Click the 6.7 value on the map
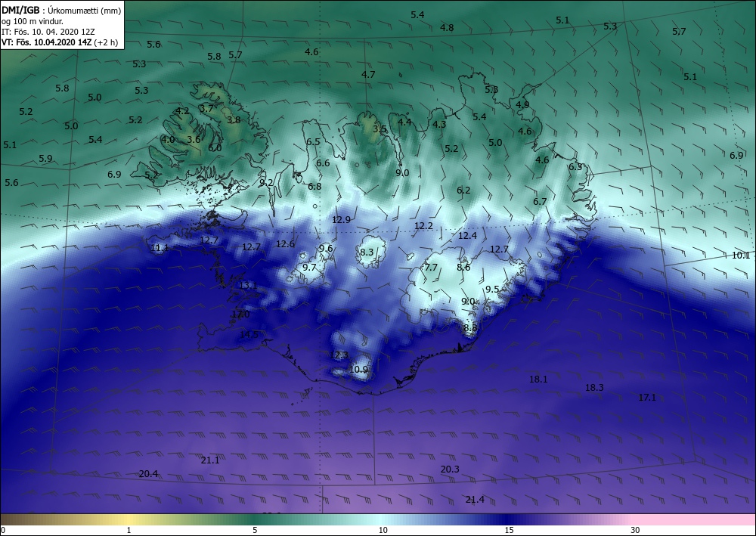The image size is (756, 536). pyautogui.click(x=540, y=202)
